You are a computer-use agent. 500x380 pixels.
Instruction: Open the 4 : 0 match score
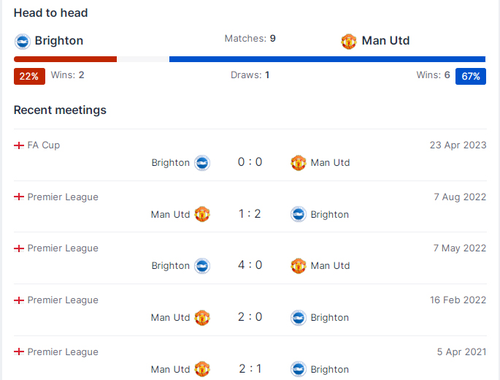tap(250, 265)
